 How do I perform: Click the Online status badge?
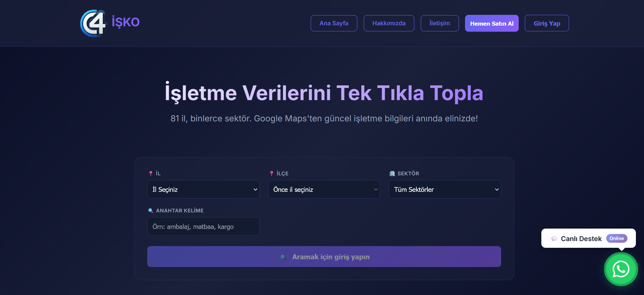point(616,238)
